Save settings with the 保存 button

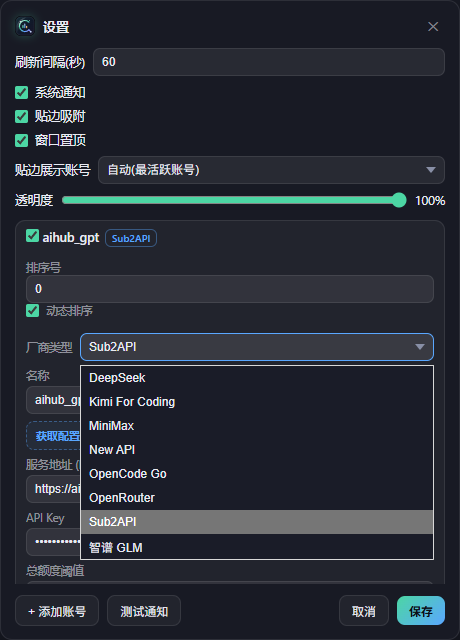[421, 611]
